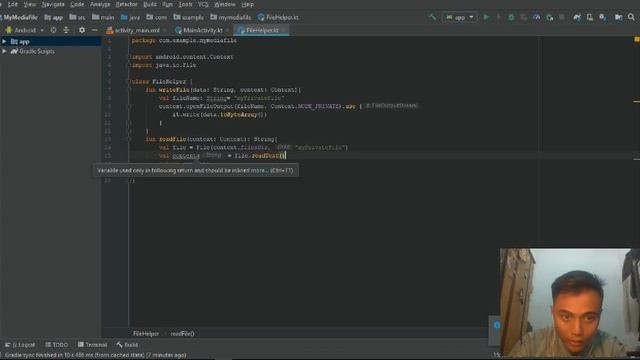Image resolution: width=640 pixels, height=360 pixels.
Task: Click the yellow warning indicator above the editor scrollbar
Action: point(637,40)
